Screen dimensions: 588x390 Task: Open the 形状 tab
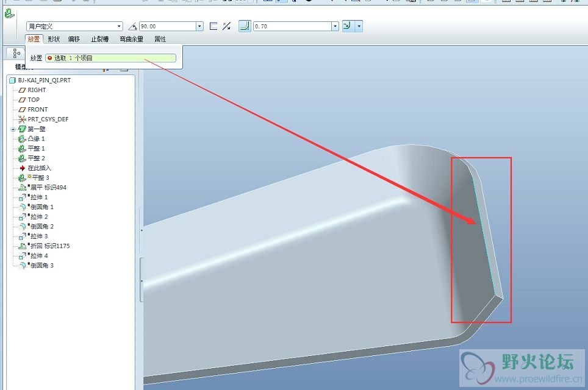[54, 39]
